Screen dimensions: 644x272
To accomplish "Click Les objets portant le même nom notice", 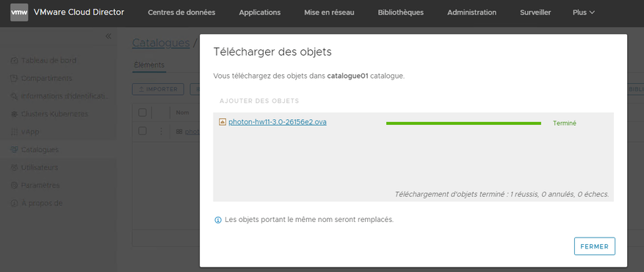I will pyautogui.click(x=309, y=220).
